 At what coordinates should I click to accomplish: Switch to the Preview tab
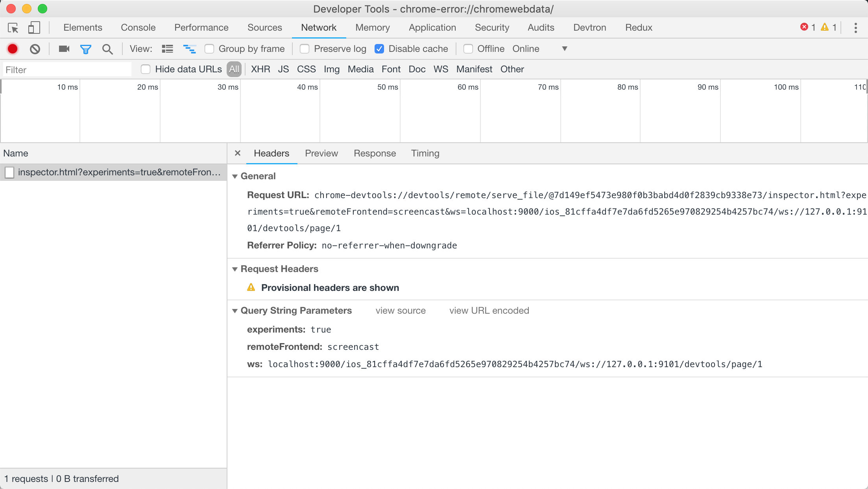pos(321,153)
